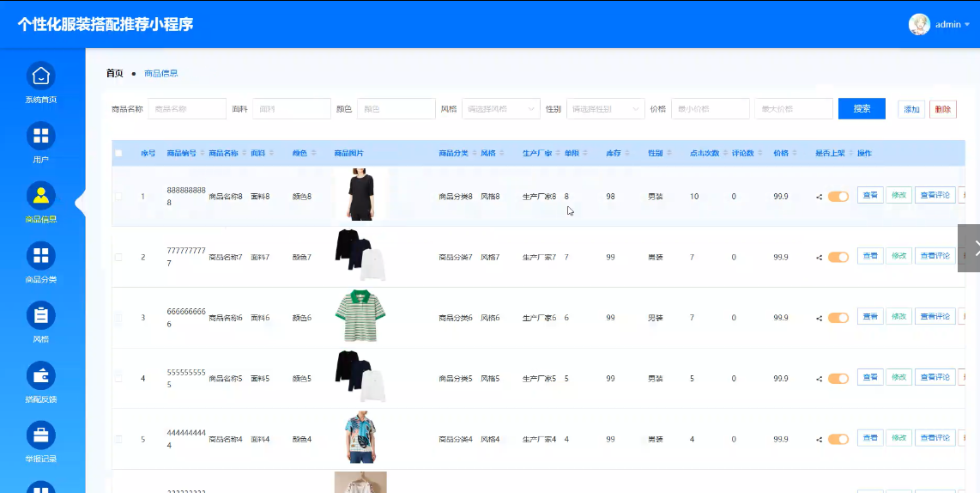Click 修改 button for 商品名称7
980x493 pixels.
898,256
